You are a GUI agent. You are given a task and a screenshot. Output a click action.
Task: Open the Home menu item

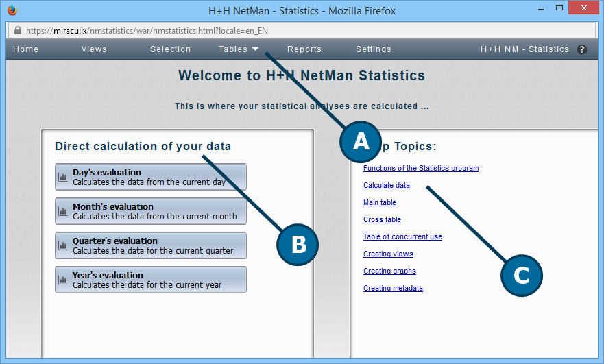(26, 49)
